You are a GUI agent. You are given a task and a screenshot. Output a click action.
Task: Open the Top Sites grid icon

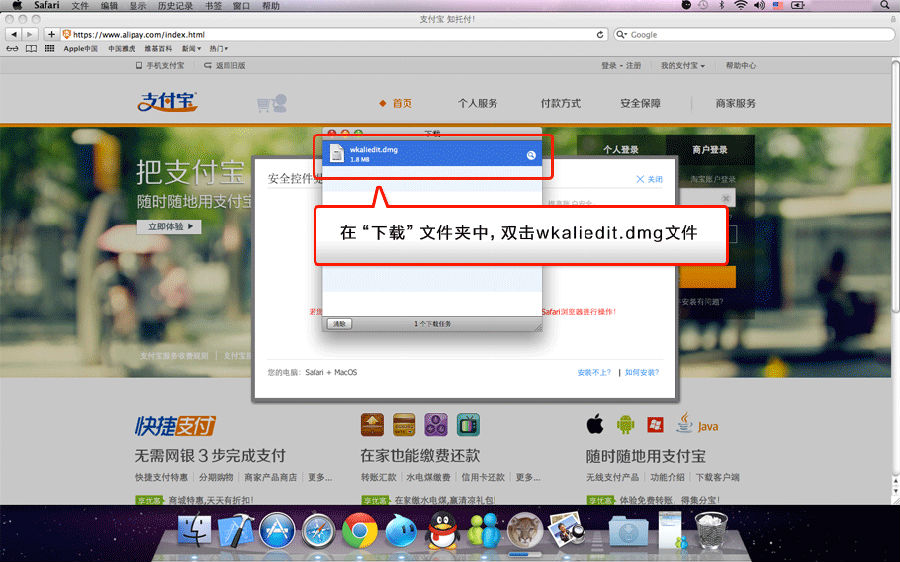pyautogui.click(x=50, y=49)
